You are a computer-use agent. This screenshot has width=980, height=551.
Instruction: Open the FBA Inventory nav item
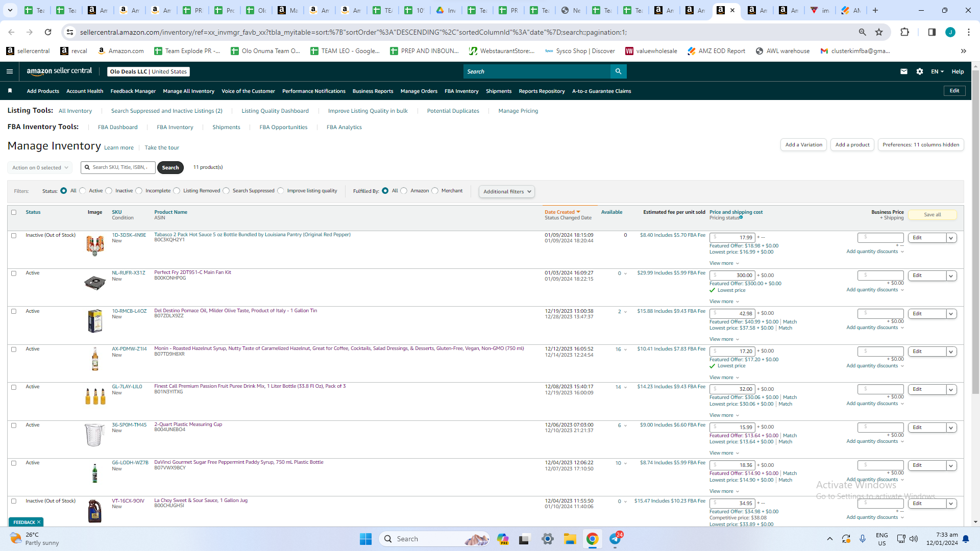point(461,91)
